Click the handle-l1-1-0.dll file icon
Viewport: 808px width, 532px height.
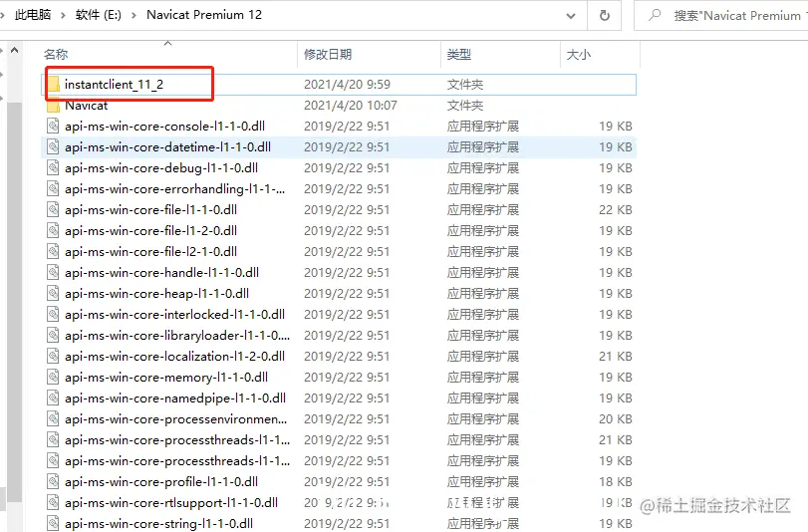[53, 273]
